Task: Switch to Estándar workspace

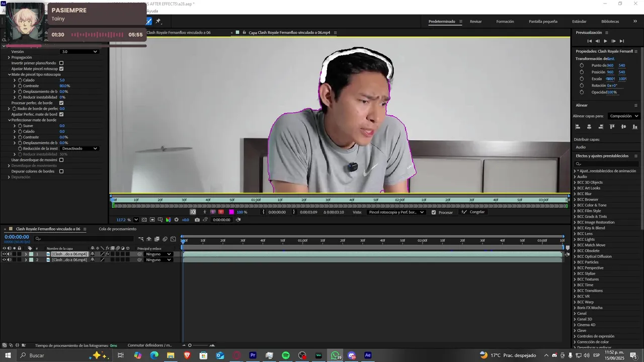Action: tap(579, 22)
